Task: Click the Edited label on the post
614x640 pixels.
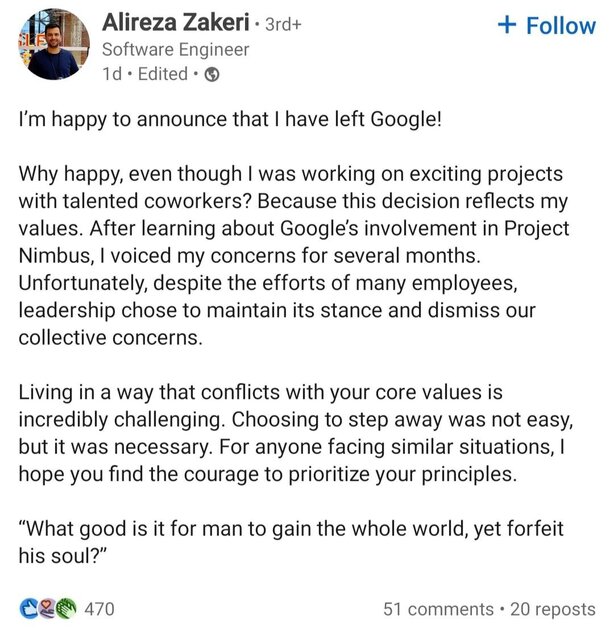Action: click(163, 74)
